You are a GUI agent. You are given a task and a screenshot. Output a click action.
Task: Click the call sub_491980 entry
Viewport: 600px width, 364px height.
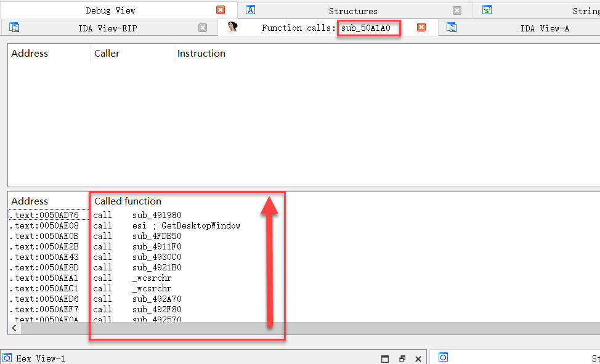click(137, 215)
